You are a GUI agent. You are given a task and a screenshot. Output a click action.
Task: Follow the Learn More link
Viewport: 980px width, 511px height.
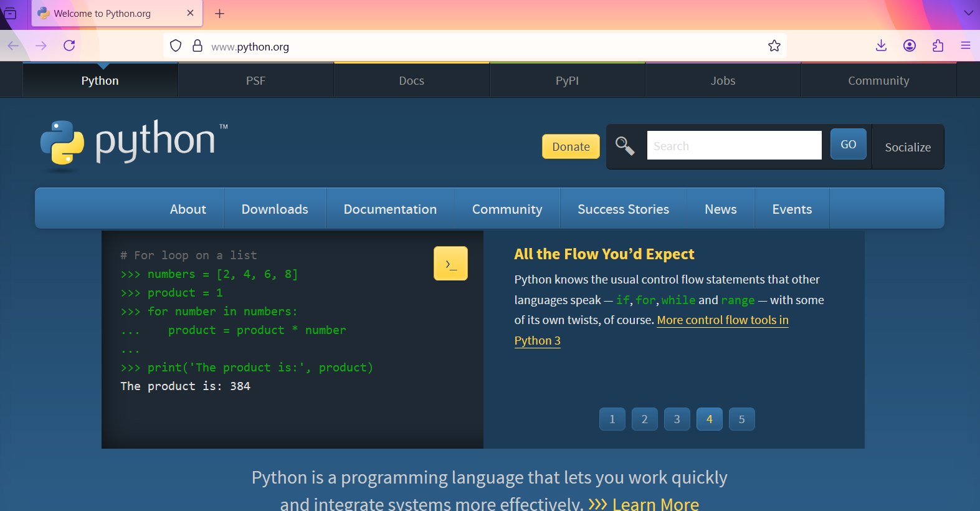click(x=655, y=504)
